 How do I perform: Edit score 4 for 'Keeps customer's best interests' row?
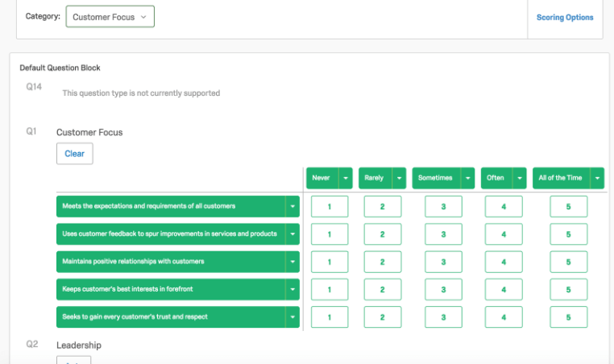[504, 289]
